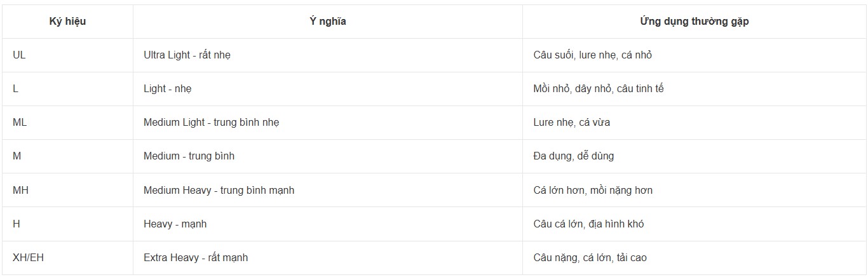Select the 'UL' symbol cell
The height and width of the screenshot is (277, 868).
click(67, 55)
